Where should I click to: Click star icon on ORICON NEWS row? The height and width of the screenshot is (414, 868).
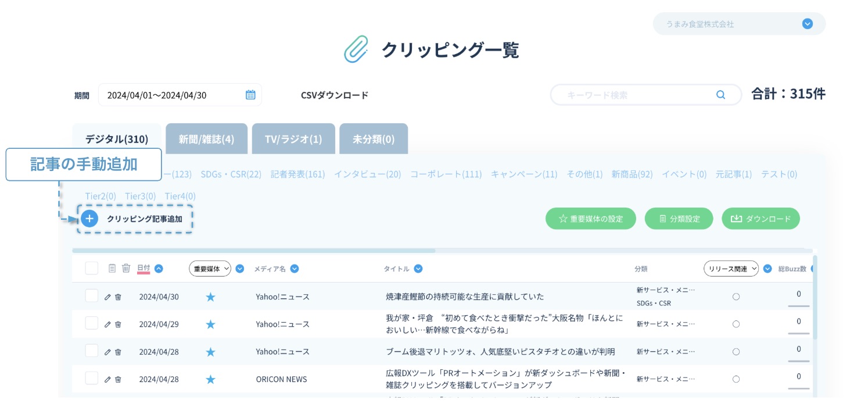coord(210,379)
